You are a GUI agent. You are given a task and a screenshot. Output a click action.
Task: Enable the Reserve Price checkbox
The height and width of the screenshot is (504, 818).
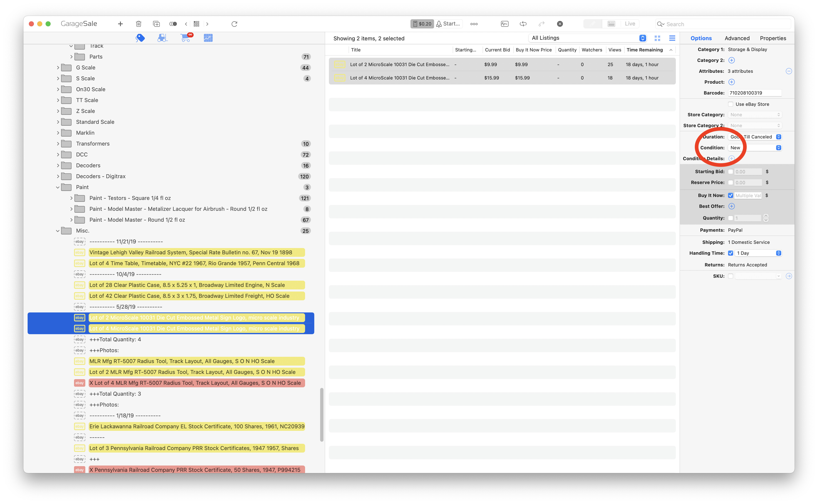[730, 183]
